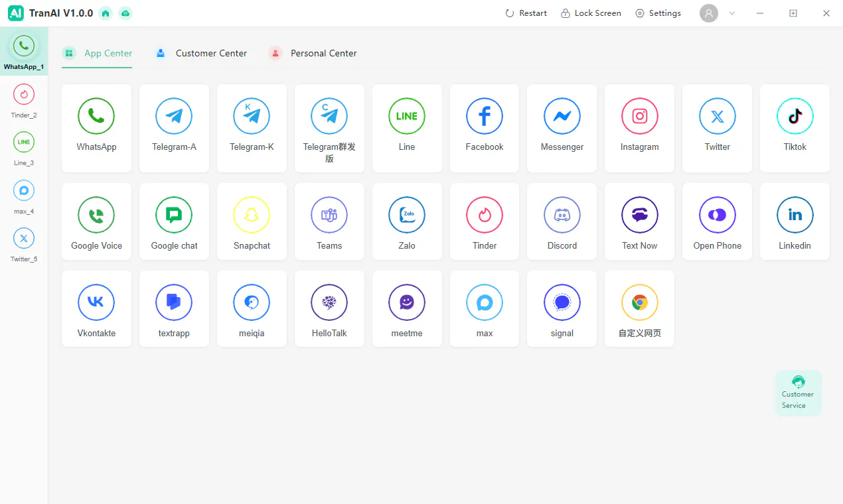Viewport: 843px width, 504px height.
Task: Click the cloud icon beside home icon
Action: [125, 13]
